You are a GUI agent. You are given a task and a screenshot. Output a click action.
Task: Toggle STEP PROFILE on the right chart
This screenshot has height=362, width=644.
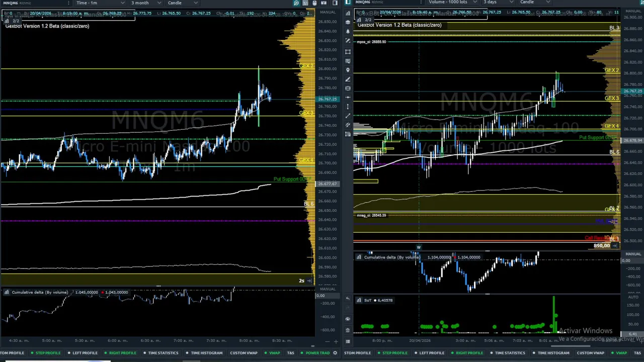click(392, 353)
